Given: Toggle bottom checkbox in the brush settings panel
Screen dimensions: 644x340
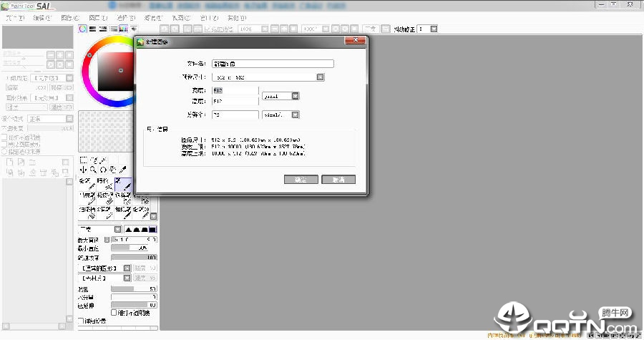Looking at the screenshot, I should tap(80, 321).
